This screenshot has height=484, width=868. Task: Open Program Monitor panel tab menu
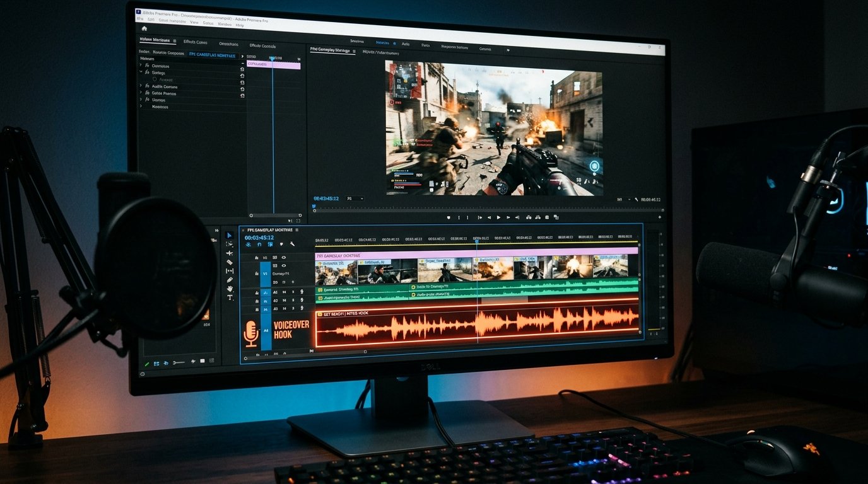coord(354,51)
